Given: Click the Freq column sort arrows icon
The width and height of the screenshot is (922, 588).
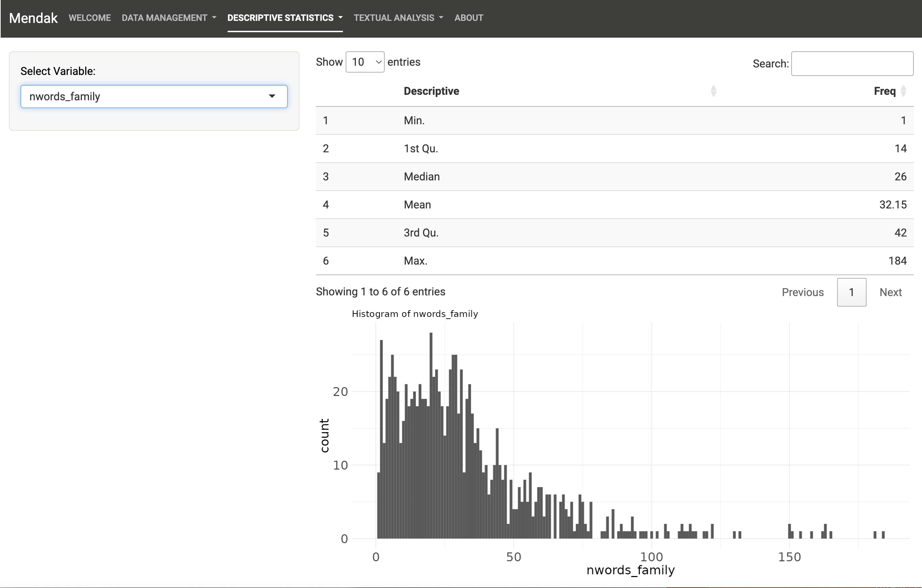Looking at the screenshot, I should click(x=904, y=91).
